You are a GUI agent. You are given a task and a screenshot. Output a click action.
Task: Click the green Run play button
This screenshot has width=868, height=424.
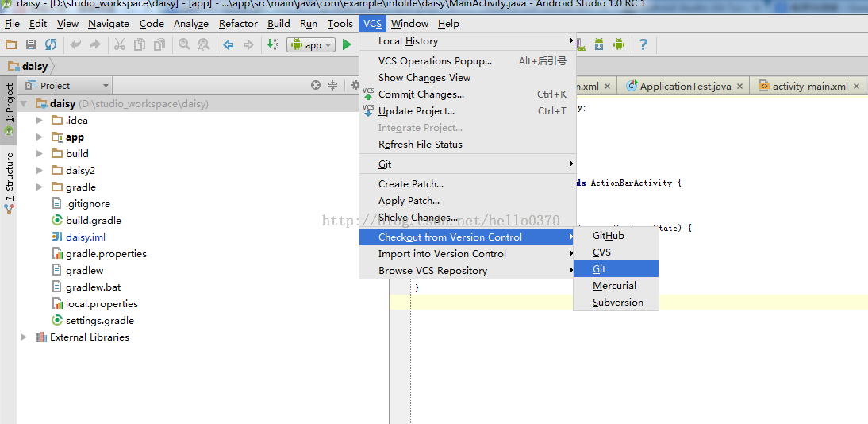pos(347,45)
